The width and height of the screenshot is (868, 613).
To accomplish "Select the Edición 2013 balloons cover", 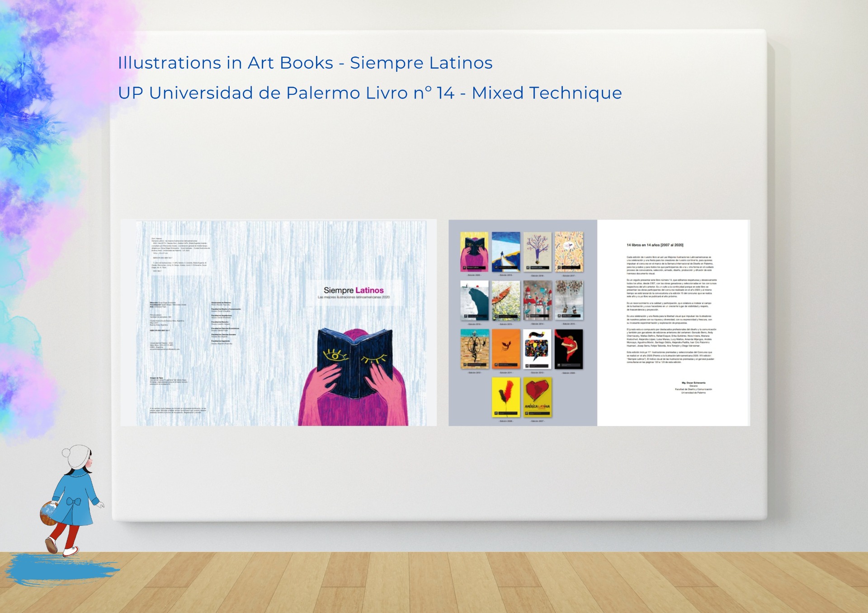I will point(569,300).
